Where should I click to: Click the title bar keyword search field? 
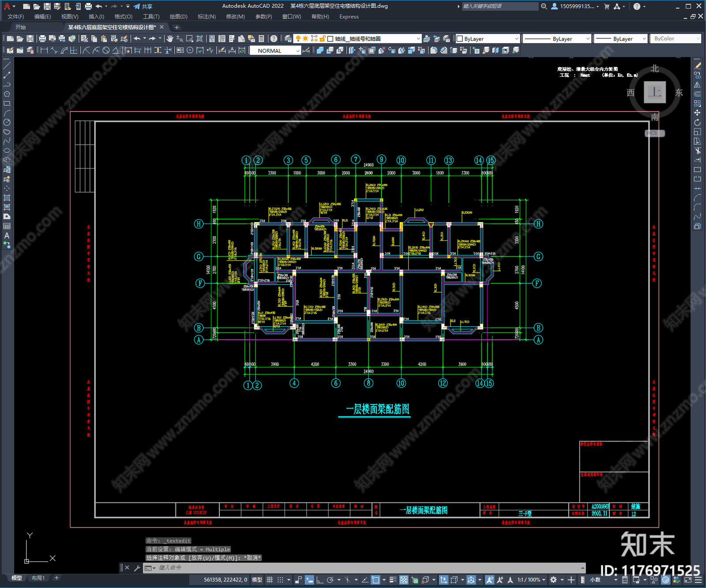(500, 6)
